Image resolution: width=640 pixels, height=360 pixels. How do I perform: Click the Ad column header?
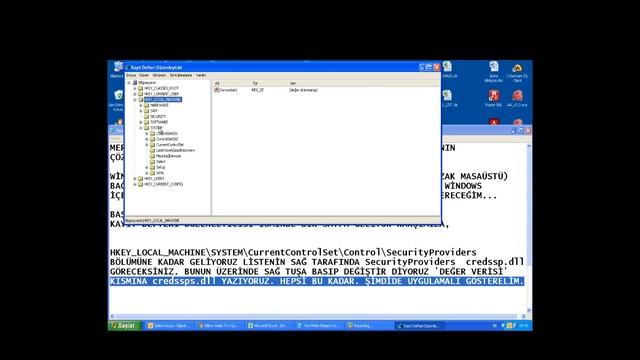[x=230, y=83]
